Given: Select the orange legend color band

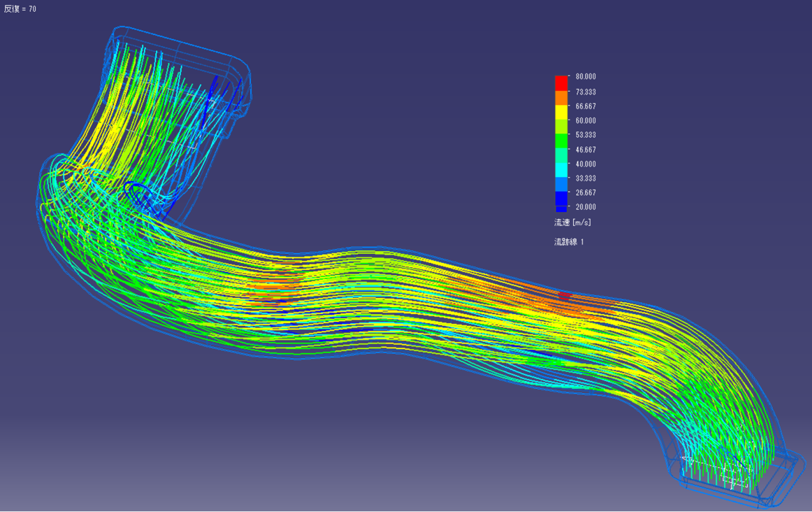Looking at the screenshot, I should (x=561, y=98).
